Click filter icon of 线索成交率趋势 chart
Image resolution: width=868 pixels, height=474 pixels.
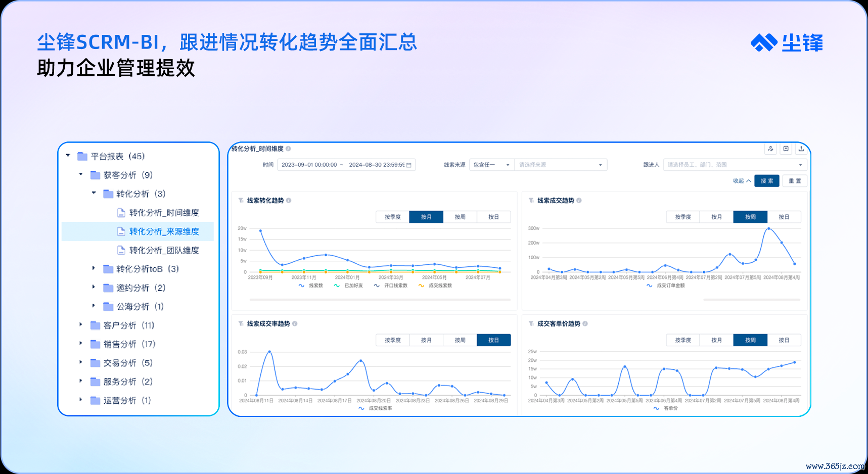tap(241, 324)
